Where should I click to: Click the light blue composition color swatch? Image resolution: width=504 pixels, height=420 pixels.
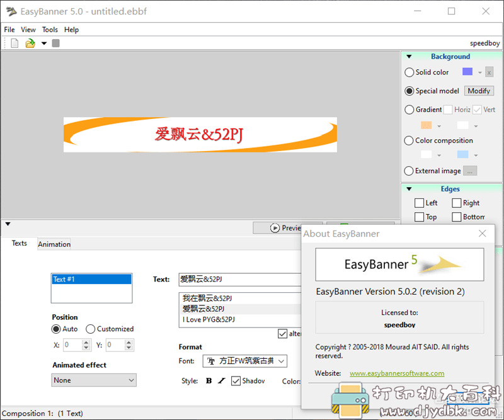(x=463, y=154)
